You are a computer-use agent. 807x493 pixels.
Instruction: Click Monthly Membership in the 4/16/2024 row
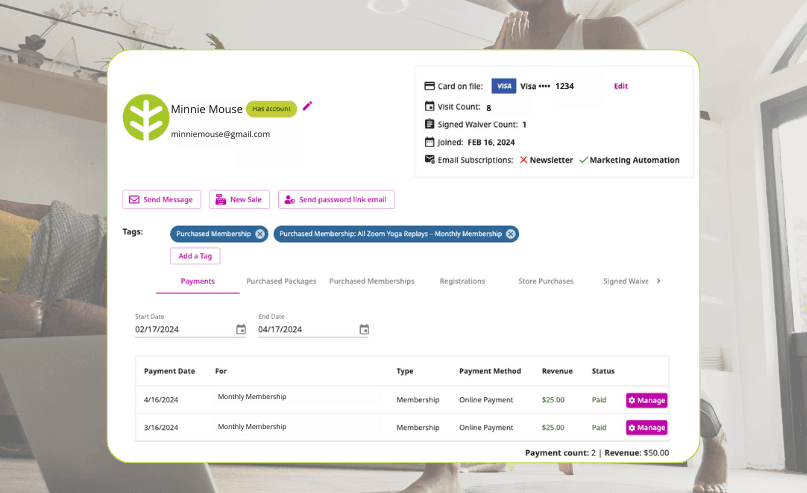(x=252, y=397)
